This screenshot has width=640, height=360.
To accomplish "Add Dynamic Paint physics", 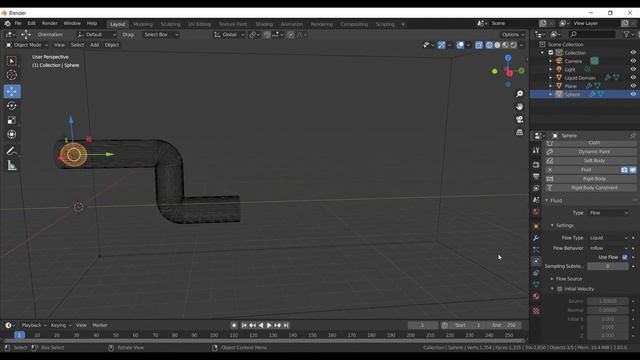I will [591, 152].
